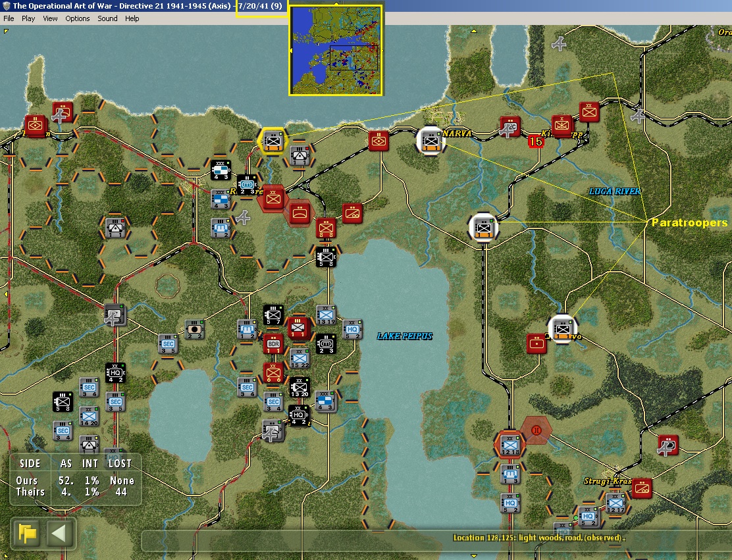
Task: Click the Ours row in combat report
Action: point(75,480)
